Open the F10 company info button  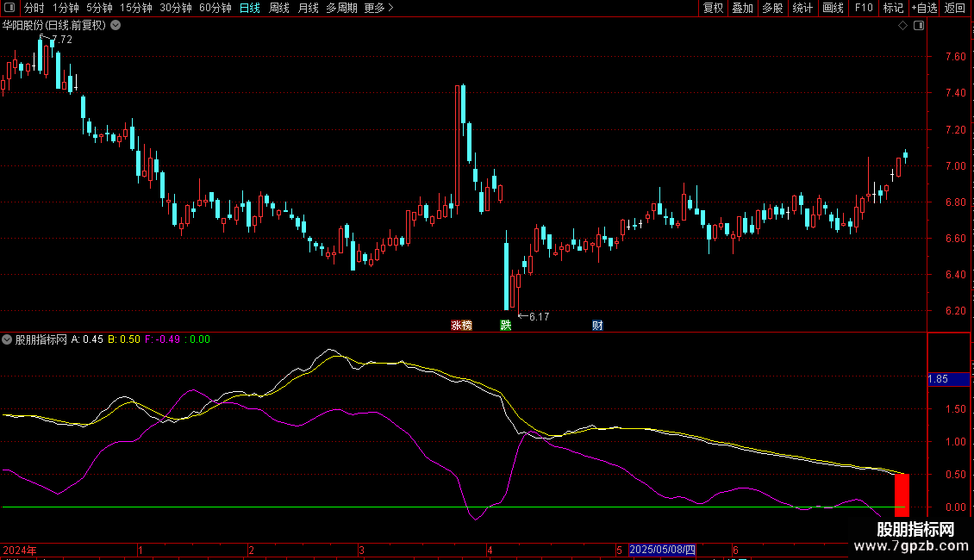[863, 8]
